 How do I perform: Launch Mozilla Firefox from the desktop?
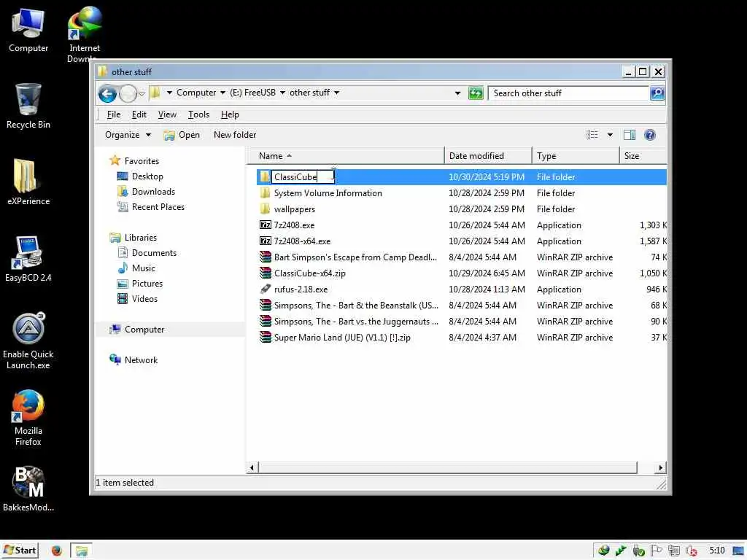point(28,418)
